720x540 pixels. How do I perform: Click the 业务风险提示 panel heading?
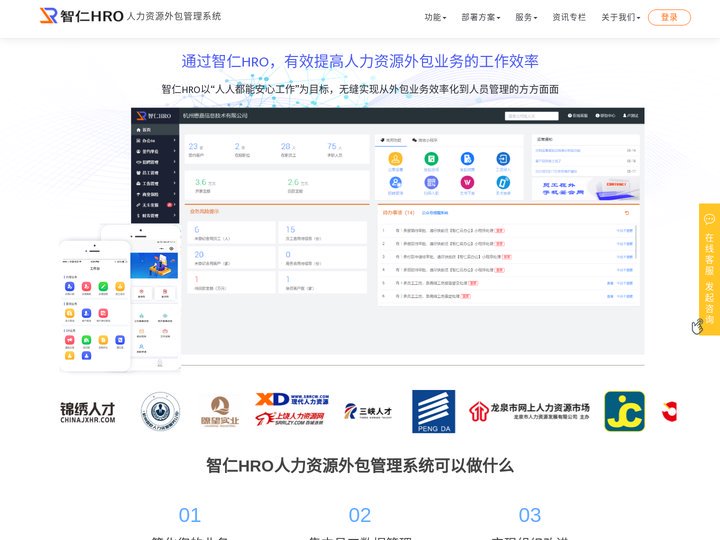click(x=204, y=212)
